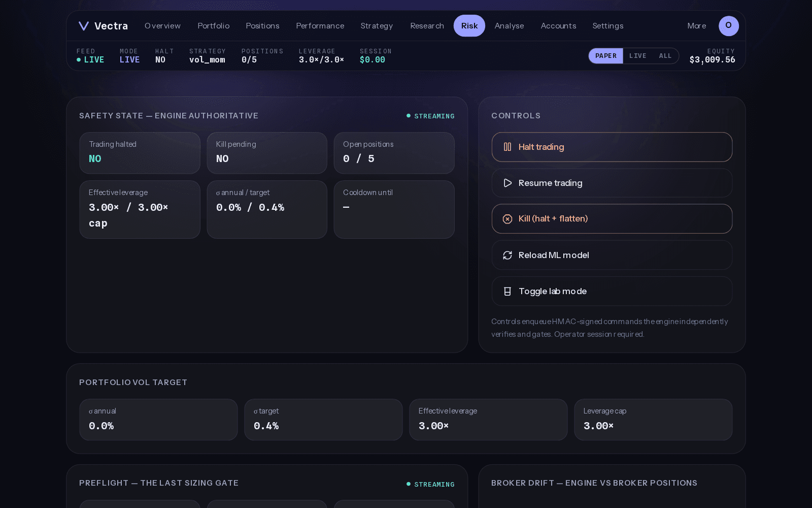This screenshot has width=812, height=508.
Task: Click the Kill pending status card
Action: pyautogui.click(x=267, y=153)
